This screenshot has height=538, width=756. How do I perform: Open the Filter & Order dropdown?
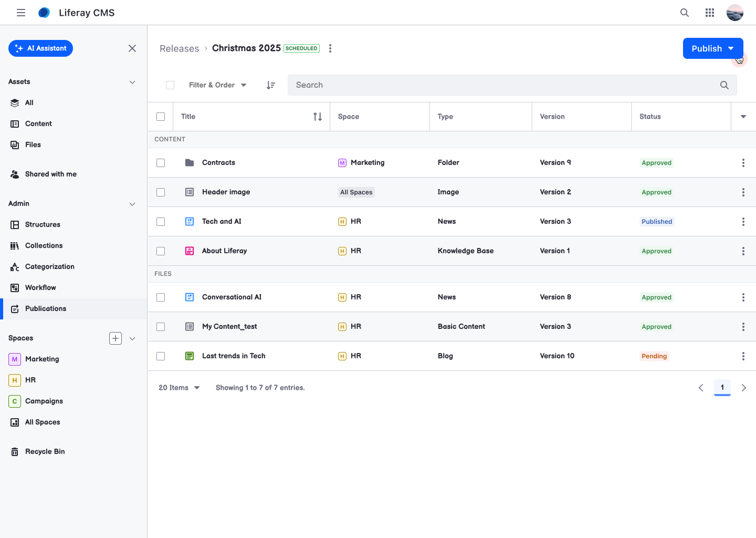(217, 85)
